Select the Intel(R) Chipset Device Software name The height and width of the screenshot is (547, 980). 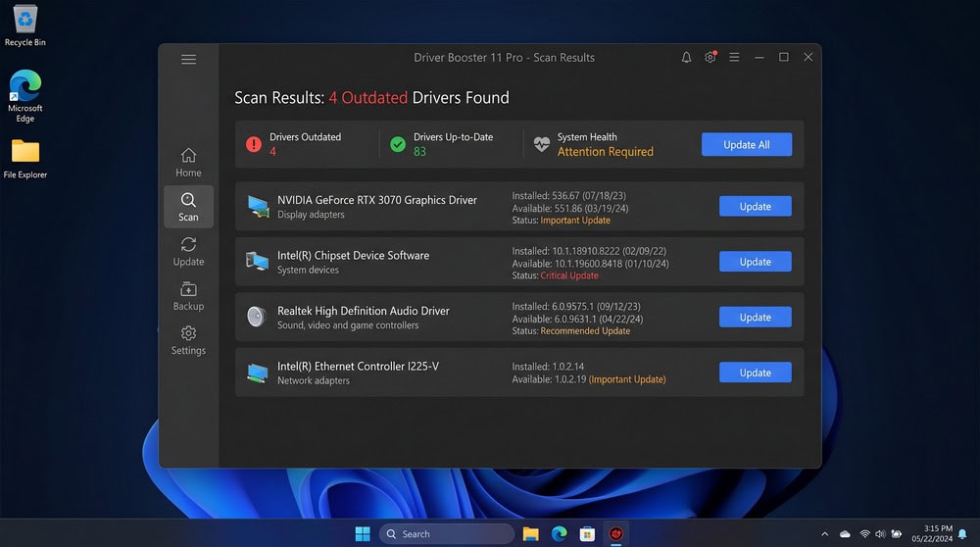click(x=353, y=256)
